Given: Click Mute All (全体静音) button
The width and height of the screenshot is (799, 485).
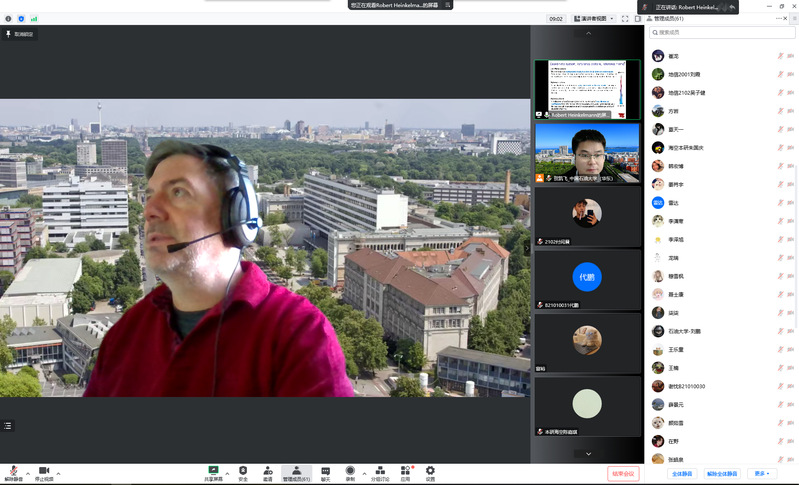Looking at the screenshot, I should click(682, 473).
